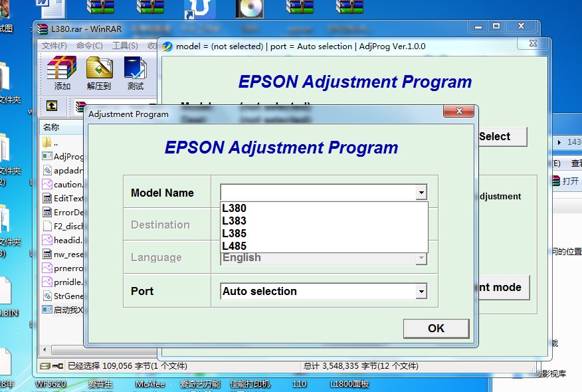
Task: Click the disc image icon on the desktop
Action: click(249, 8)
